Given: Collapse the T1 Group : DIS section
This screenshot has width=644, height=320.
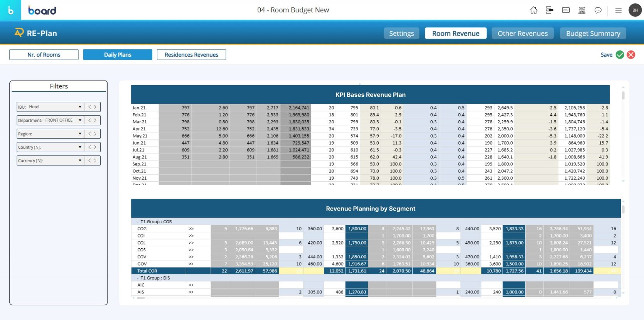Looking at the screenshot, I should (x=138, y=278).
